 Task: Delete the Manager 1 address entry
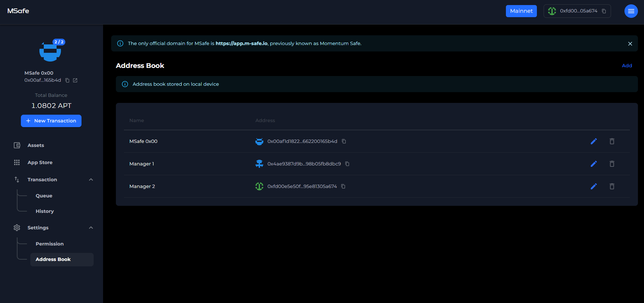612,164
